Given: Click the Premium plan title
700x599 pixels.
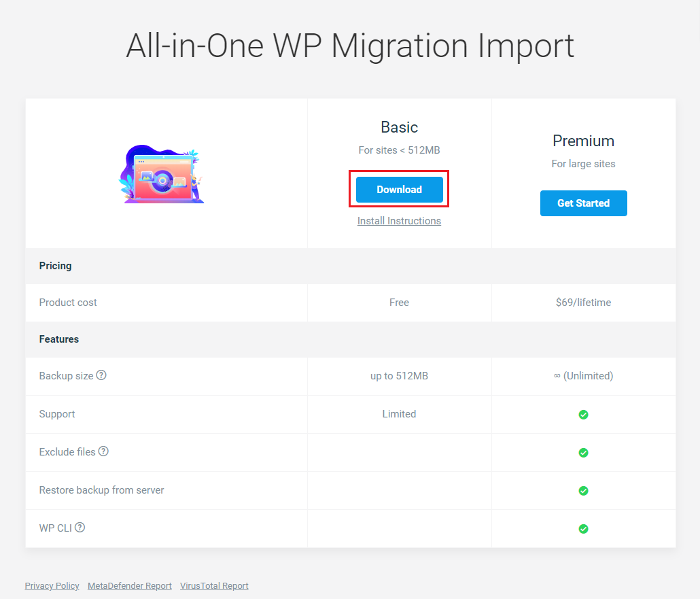Looking at the screenshot, I should (x=583, y=141).
